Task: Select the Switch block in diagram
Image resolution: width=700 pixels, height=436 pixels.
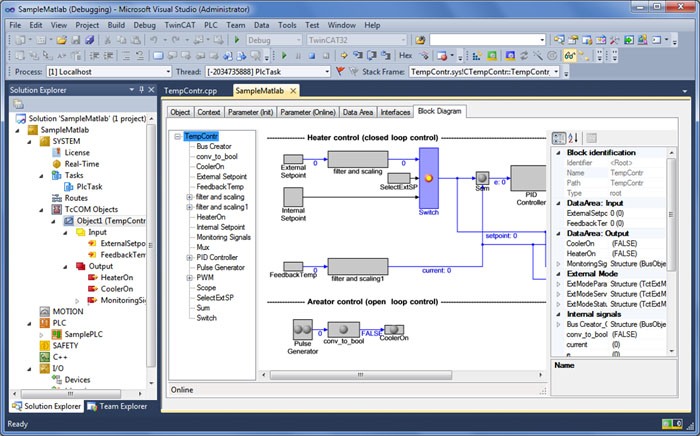Action: pos(429,178)
